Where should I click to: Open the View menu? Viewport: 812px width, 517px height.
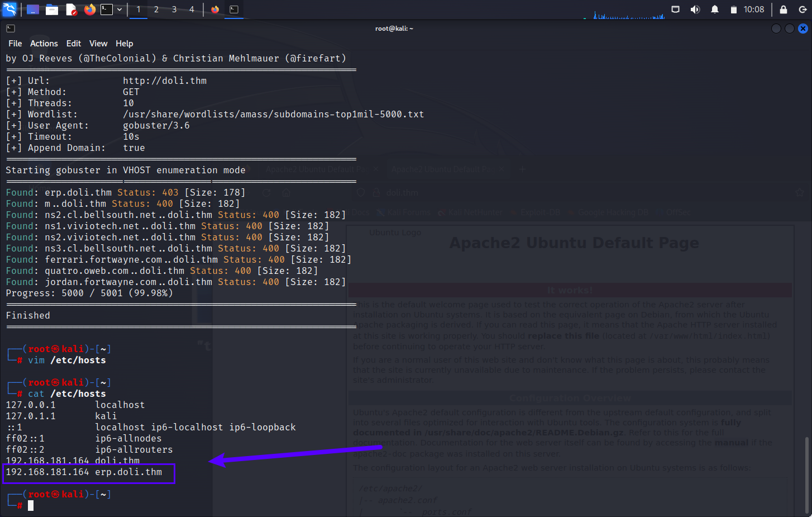click(x=98, y=44)
